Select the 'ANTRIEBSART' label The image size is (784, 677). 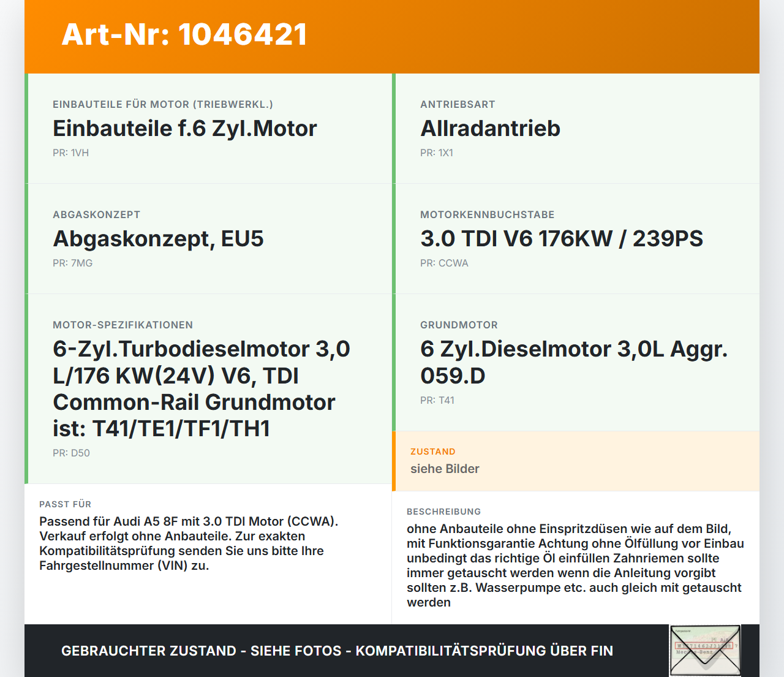[458, 104]
